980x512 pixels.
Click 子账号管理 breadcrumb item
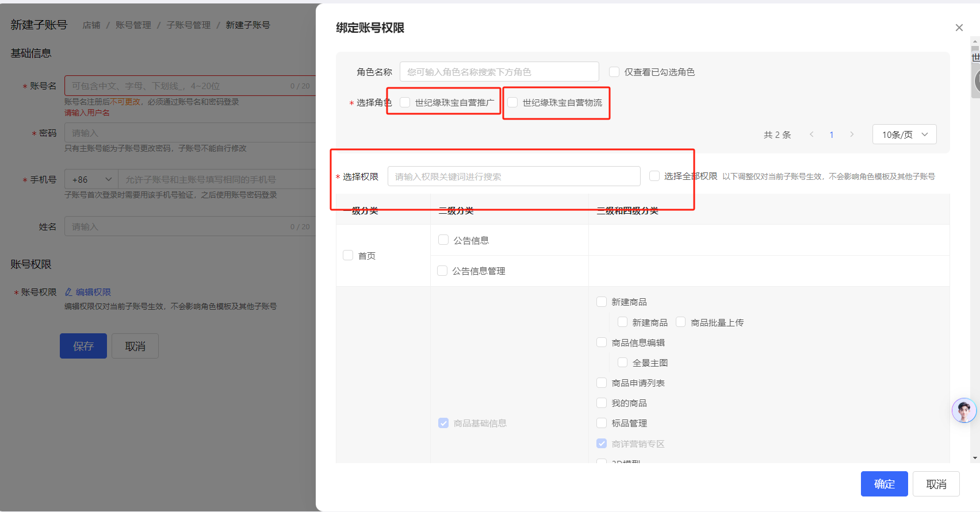click(188, 25)
